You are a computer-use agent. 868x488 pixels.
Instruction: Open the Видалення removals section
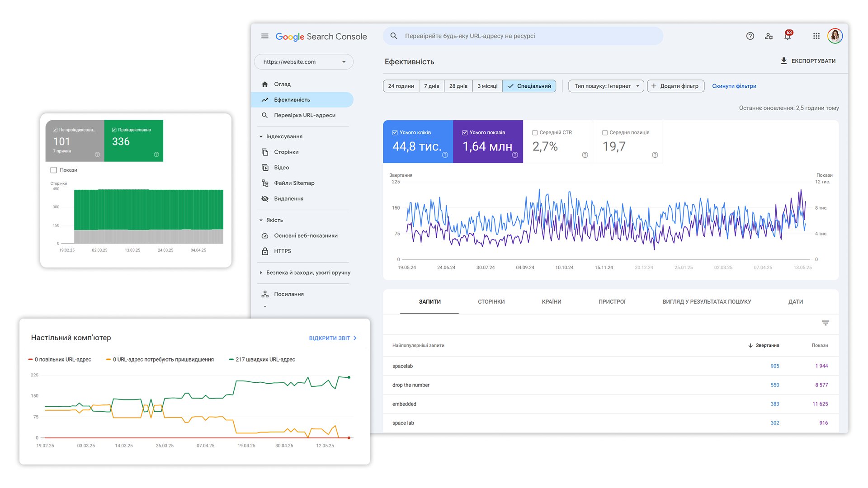point(288,198)
